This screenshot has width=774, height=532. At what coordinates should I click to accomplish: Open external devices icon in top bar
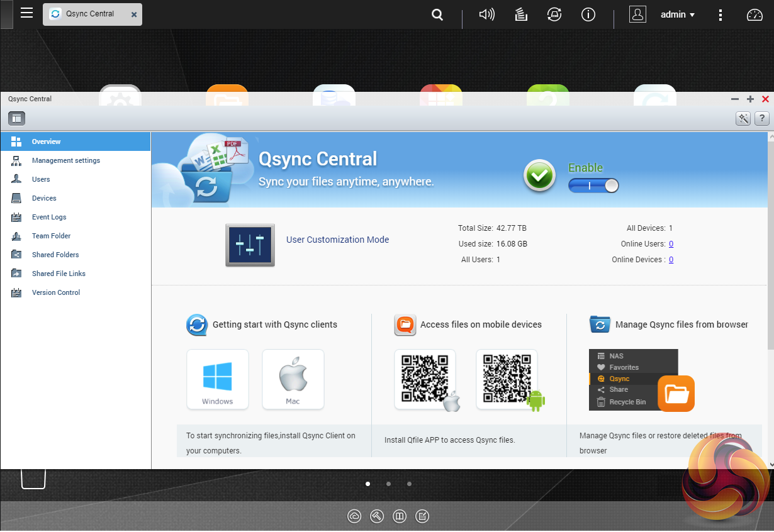pos(554,14)
